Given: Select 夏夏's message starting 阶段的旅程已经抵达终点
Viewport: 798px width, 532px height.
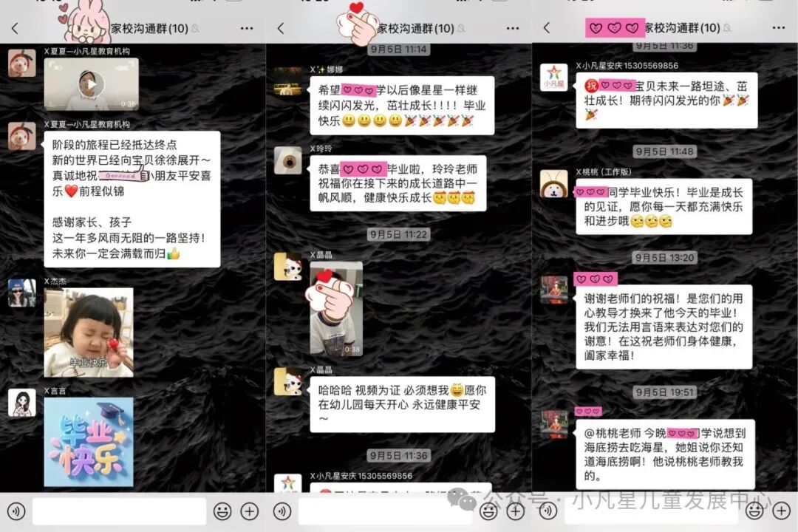Looking at the screenshot, I should click(x=132, y=199).
